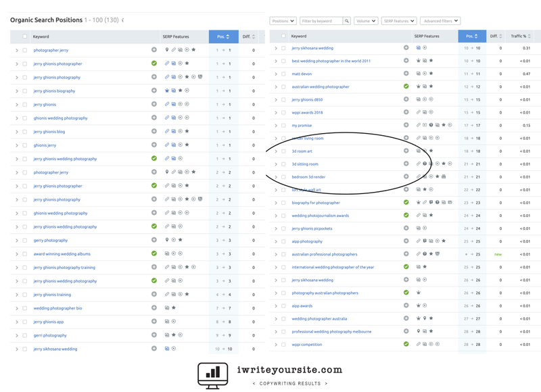The width and height of the screenshot is (541, 392).
Task: Open the award winning wedding albums keyword link
Action: click(62, 254)
